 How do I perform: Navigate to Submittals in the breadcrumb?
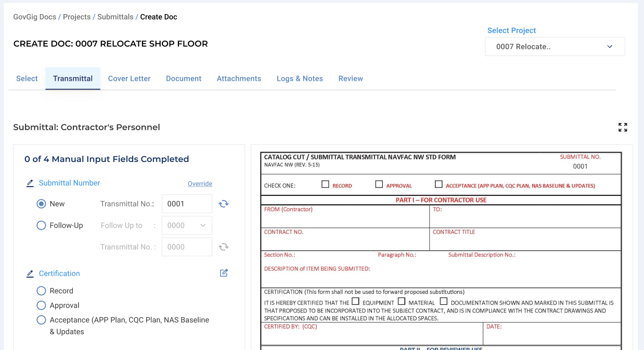(115, 17)
